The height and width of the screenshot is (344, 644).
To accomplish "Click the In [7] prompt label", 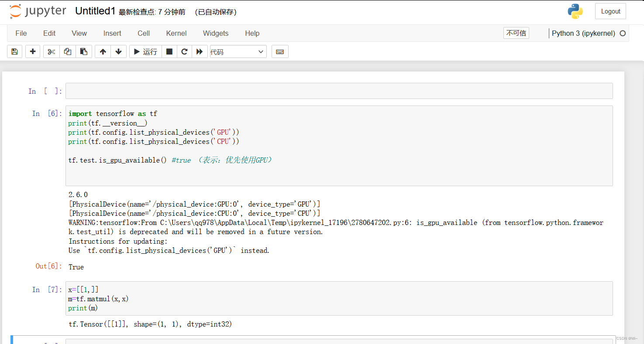I will point(47,290).
